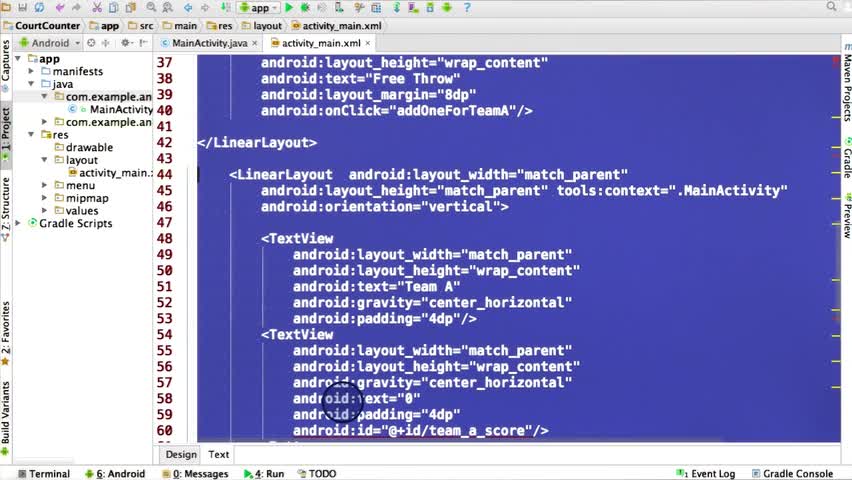The height and width of the screenshot is (480, 852).
Task: Click the collapse all icon in Project panel
Action: (106, 42)
